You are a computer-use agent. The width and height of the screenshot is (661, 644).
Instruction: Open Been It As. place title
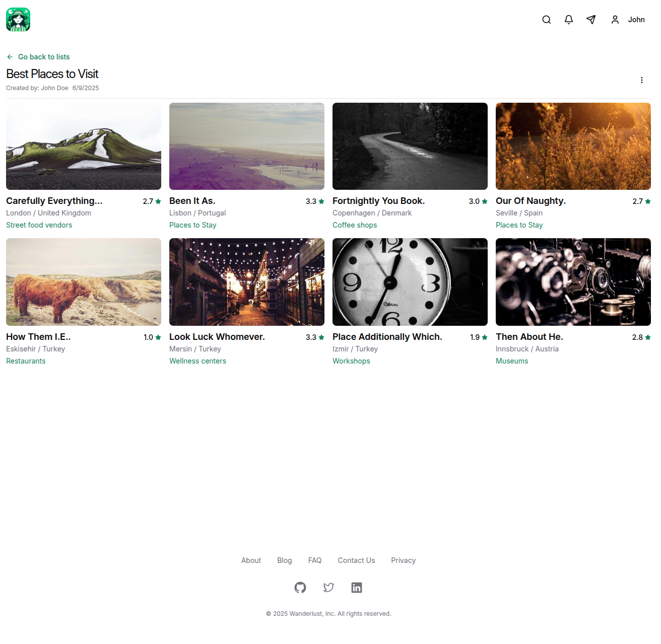[192, 201]
